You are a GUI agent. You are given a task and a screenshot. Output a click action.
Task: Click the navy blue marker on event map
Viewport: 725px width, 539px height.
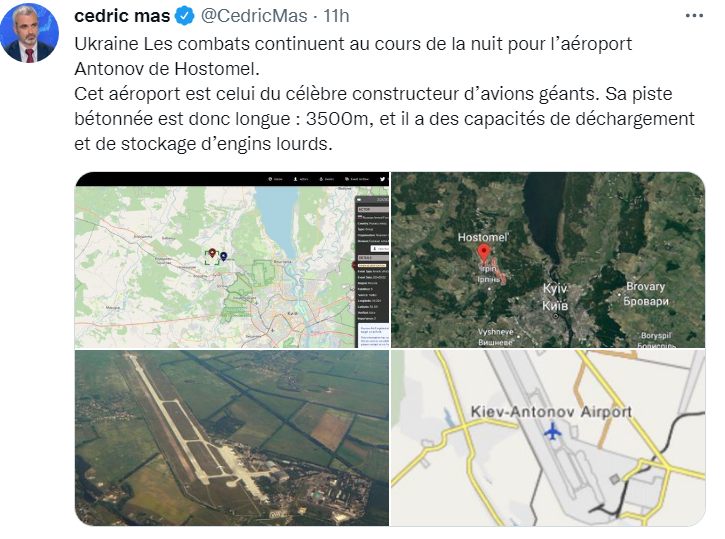(x=223, y=256)
